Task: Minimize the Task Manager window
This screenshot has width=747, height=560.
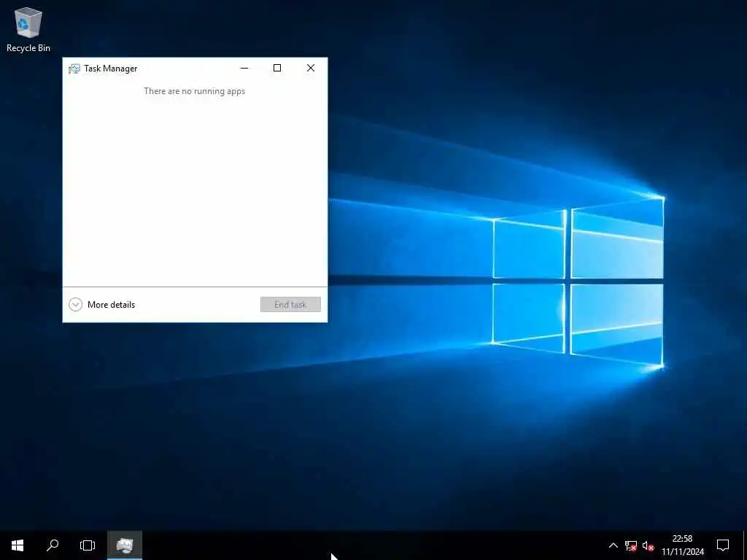Action: point(244,68)
